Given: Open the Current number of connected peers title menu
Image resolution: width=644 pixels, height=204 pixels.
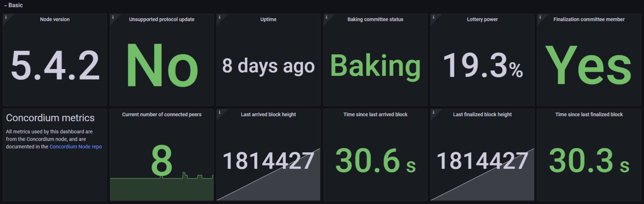Looking at the screenshot, I should [161, 115].
